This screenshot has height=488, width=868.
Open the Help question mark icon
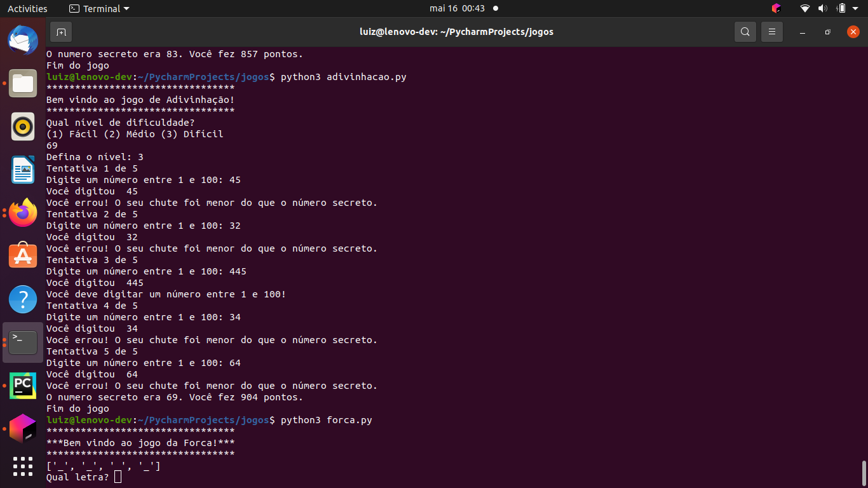pyautogui.click(x=23, y=299)
